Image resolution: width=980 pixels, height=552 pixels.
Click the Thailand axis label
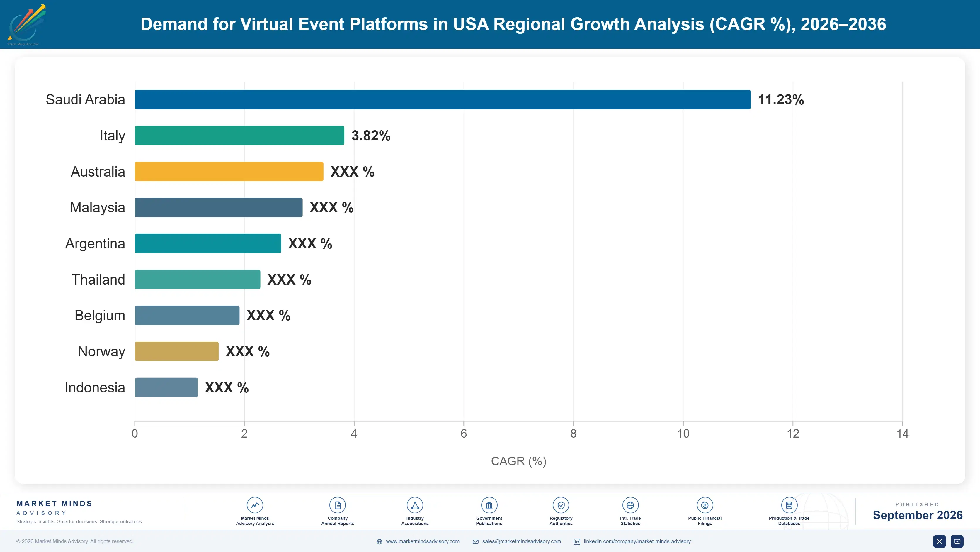(x=98, y=280)
